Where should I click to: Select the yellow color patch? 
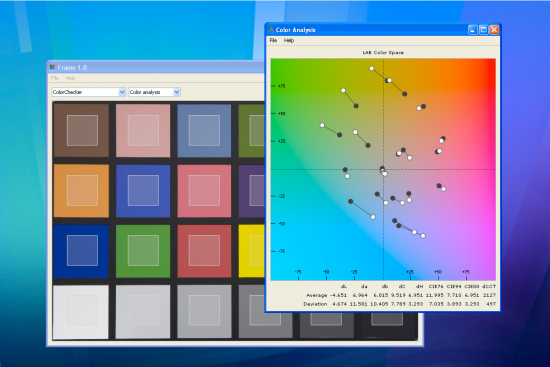[251, 251]
